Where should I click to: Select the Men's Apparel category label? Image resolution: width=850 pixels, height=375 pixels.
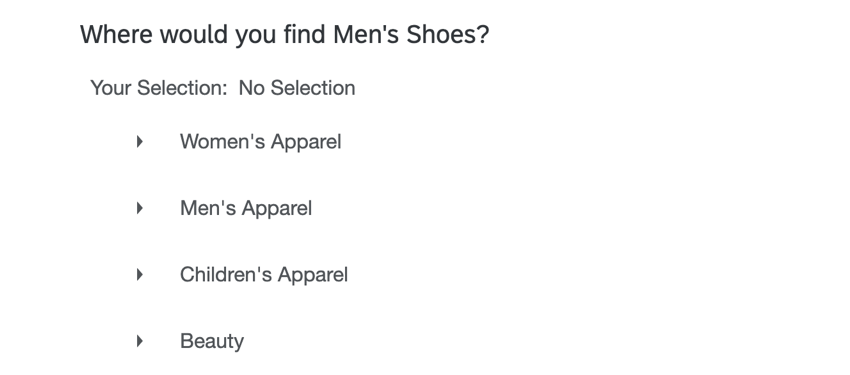pos(246,209)
